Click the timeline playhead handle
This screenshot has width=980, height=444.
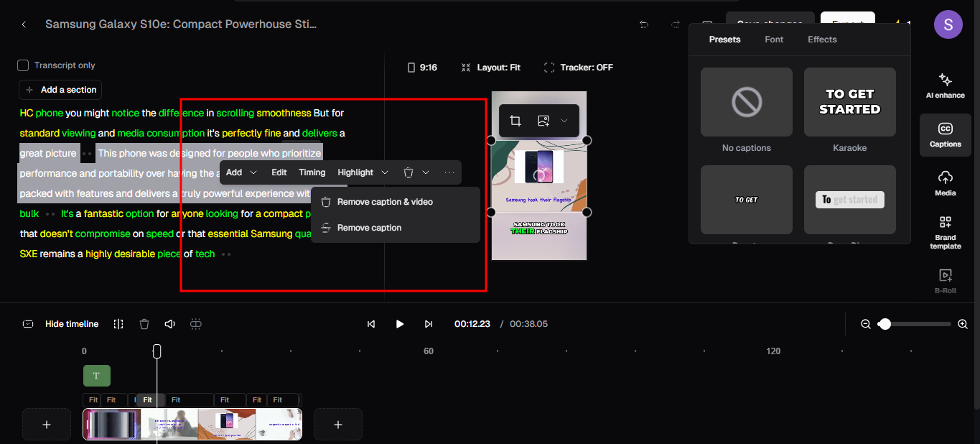point(157,351)
